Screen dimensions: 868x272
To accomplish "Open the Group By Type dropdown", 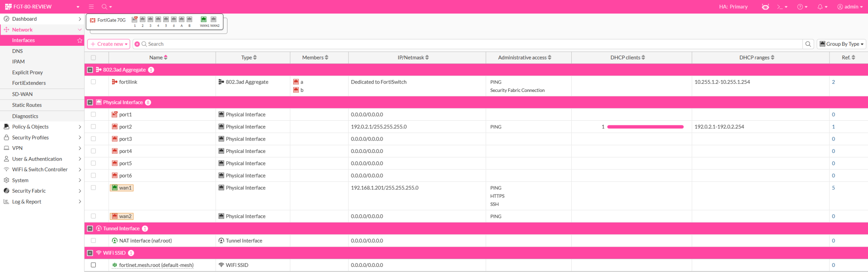I will [x=841, y=44].
